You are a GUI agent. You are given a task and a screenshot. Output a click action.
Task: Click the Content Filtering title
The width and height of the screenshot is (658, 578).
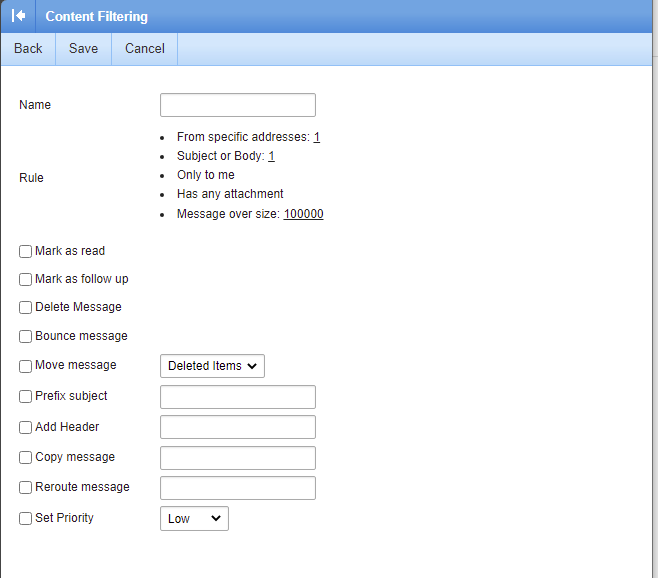click(97, 16)
